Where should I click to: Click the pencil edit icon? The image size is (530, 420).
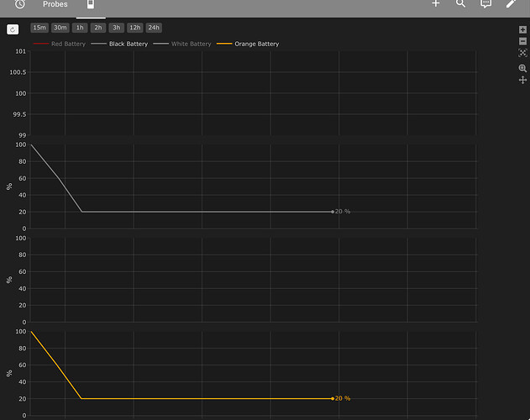511,3
